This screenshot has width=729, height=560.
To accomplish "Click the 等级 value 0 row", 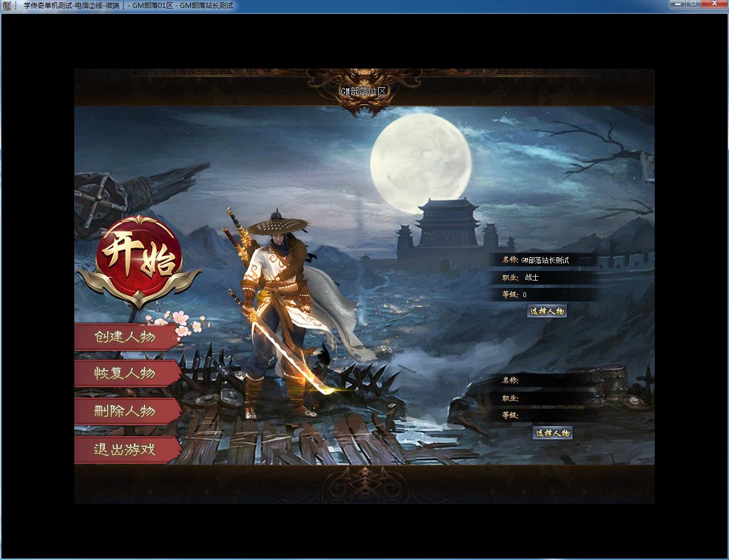I will [x=545, y=294].
